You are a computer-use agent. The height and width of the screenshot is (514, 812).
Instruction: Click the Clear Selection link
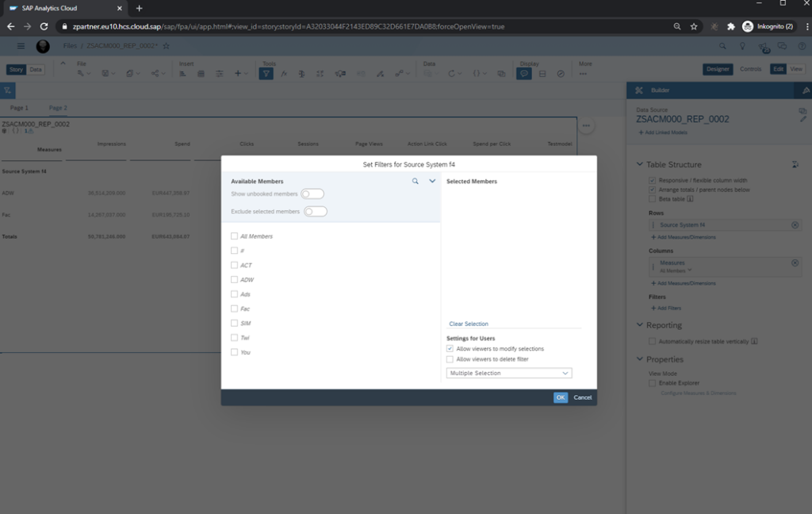click(x=469, y=324)
